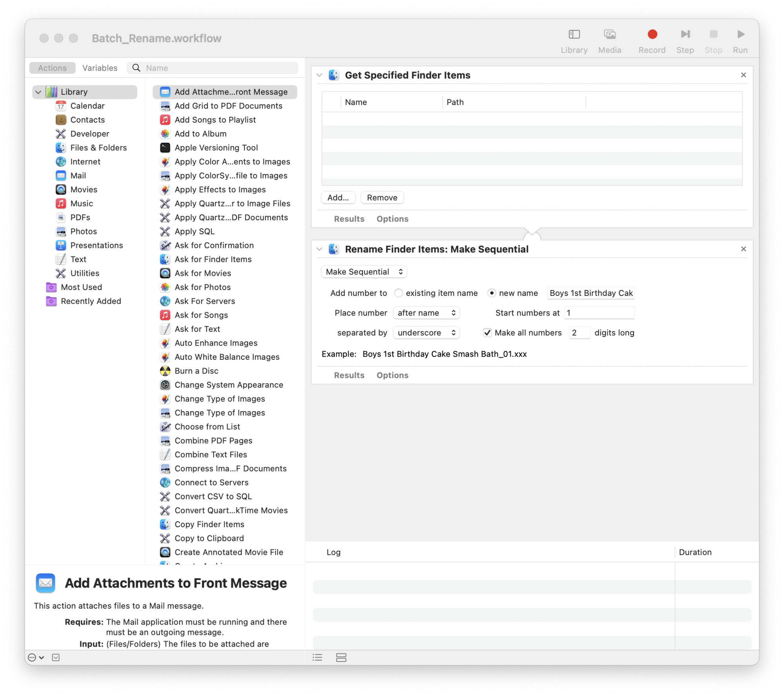Viewport: 784px width, 696px height.
Task: Click the Start numbers at field
Action: tap(599, 313)
